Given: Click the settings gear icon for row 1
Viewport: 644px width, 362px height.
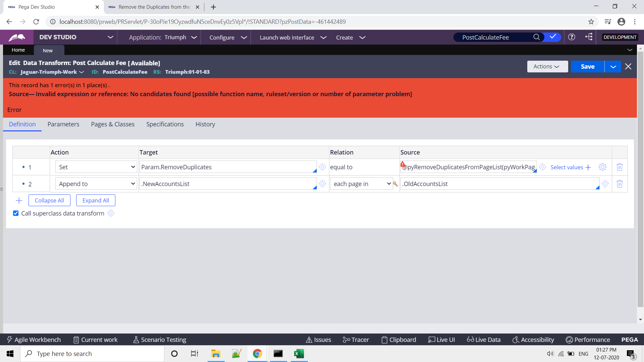Looking at the screenshot, I should coord(602,167).
